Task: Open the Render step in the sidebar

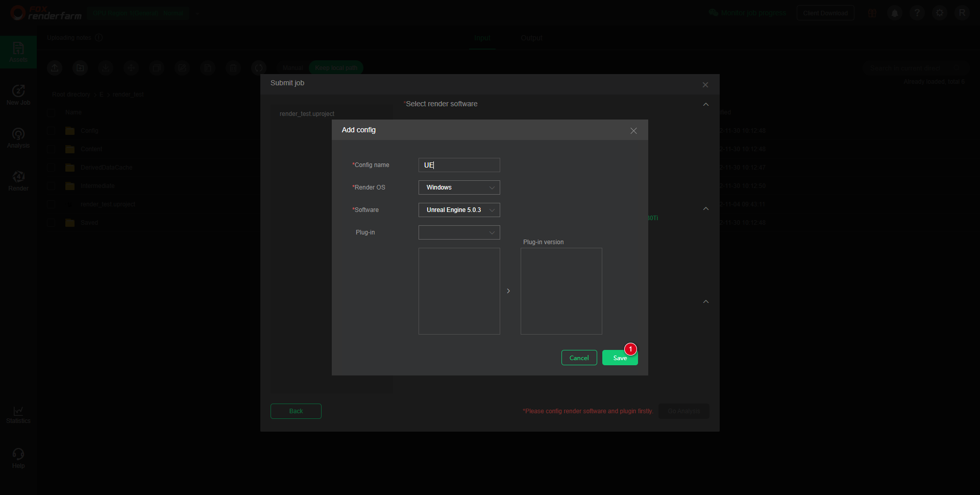Action: tap(18, 181)
